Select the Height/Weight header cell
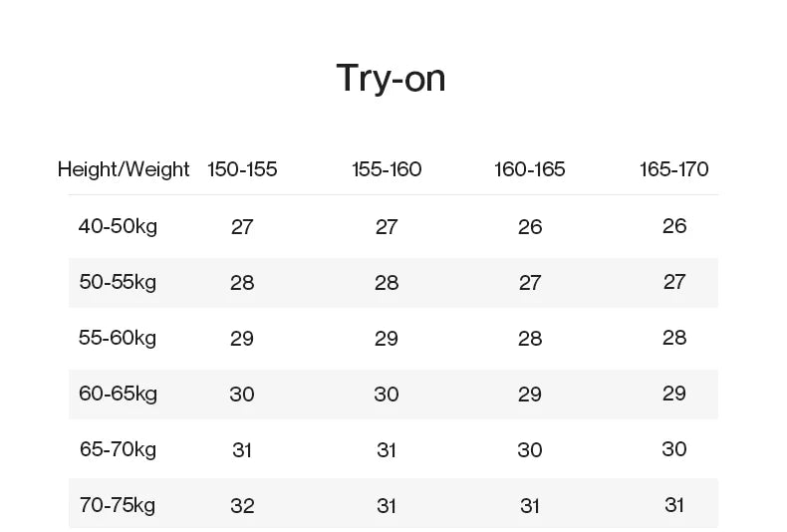Screen dimensions: 787x532 124,169
